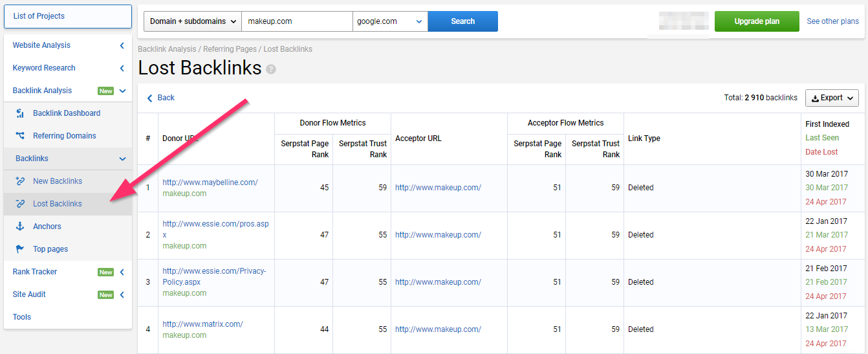Click First Indexed header label
868x354 pixels.
point(827,124)
